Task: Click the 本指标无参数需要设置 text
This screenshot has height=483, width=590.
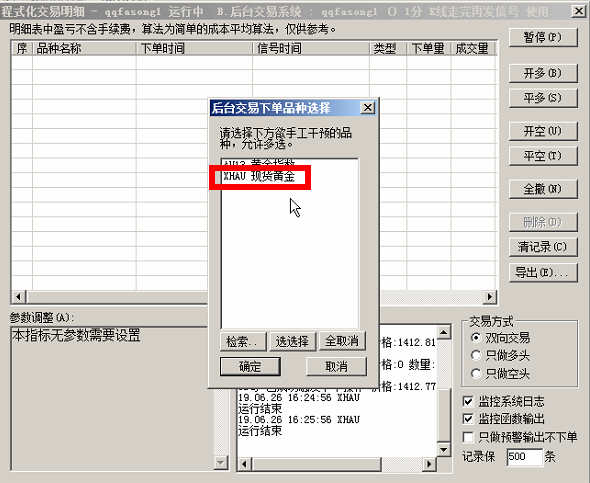Action: [76, 335]
